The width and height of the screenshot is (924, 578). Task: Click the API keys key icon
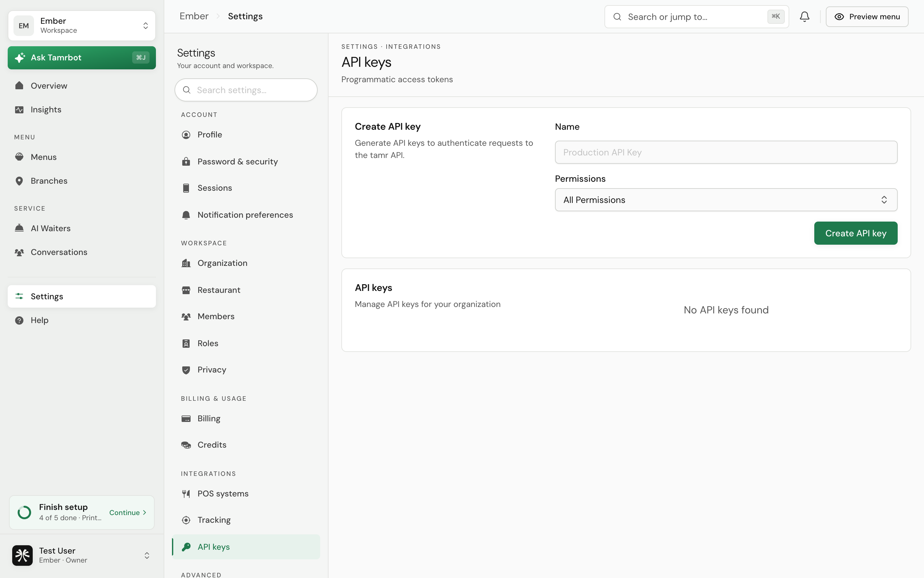186,547
